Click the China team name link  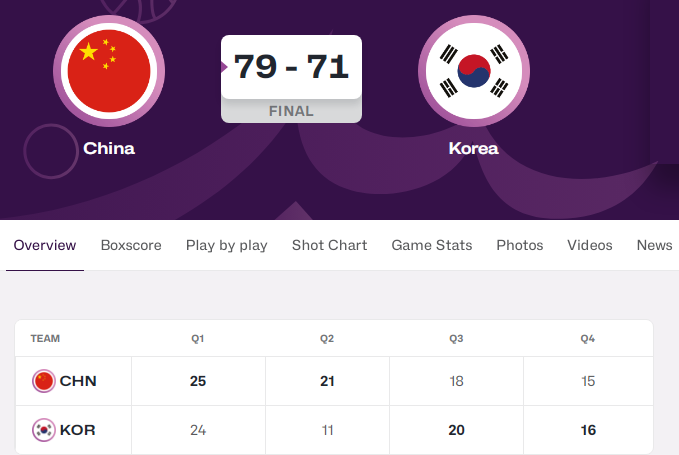coord(109,149)
